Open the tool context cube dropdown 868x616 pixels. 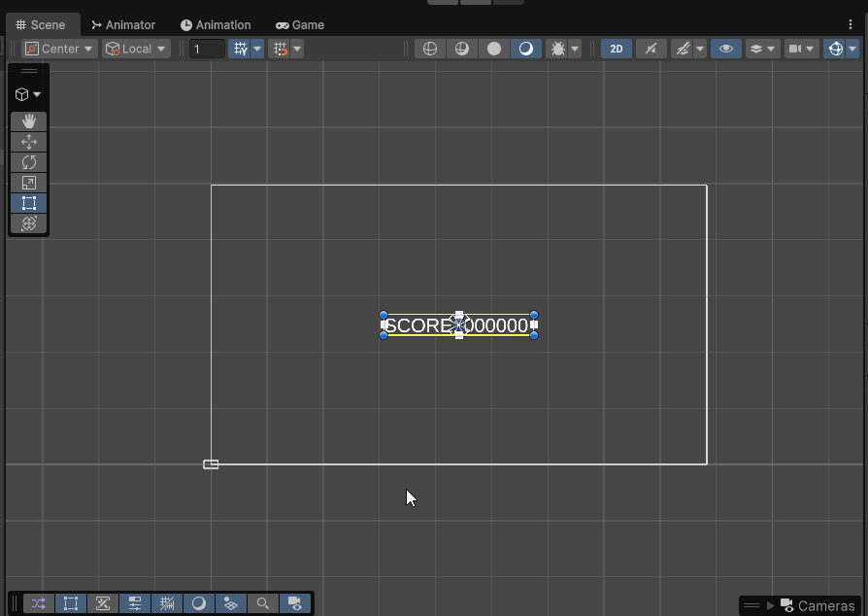(28, 94)
